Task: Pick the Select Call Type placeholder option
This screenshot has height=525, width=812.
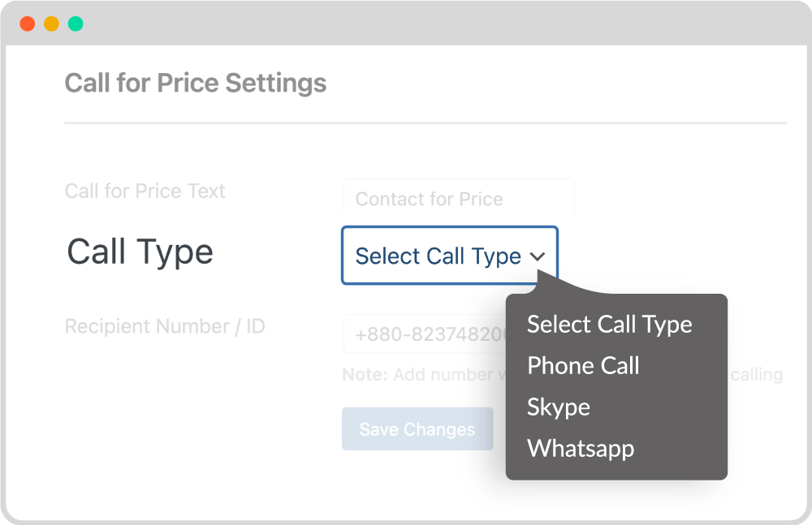Action: 610,325
